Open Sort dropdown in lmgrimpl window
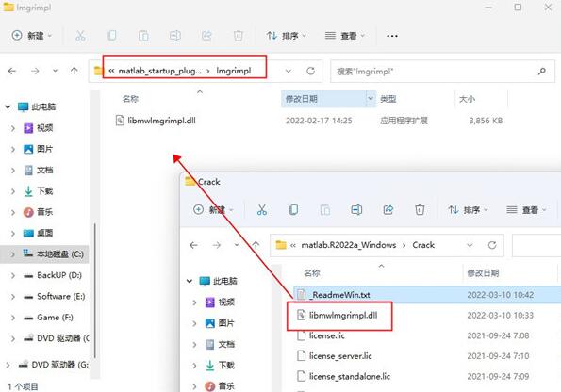 click(x=287, y=36)
